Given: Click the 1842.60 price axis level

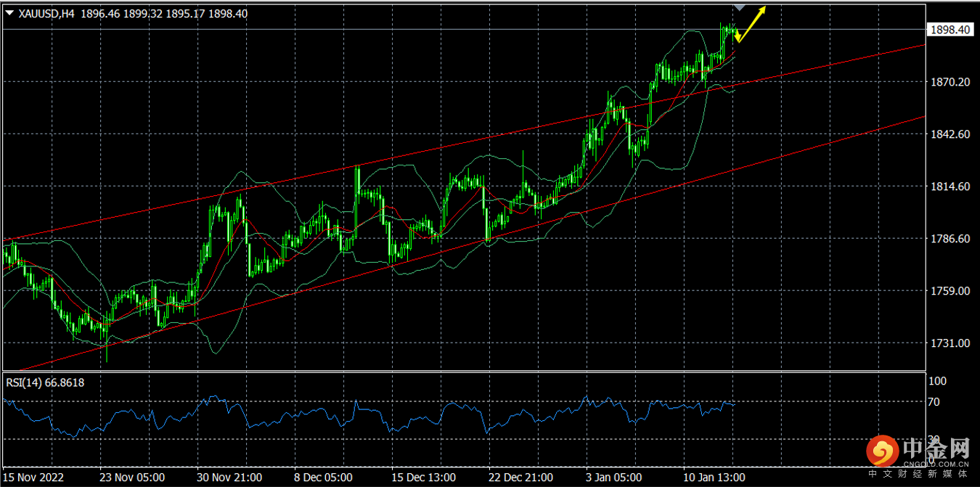Looking at the screenshot, I should pos(950,134).
